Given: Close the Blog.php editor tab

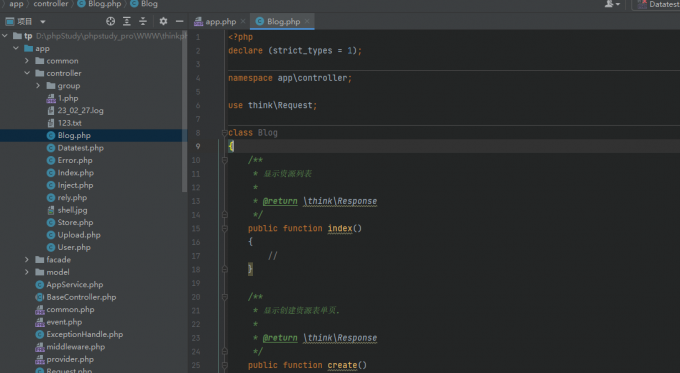Looking at the screenshot, I should click(307, 21).
